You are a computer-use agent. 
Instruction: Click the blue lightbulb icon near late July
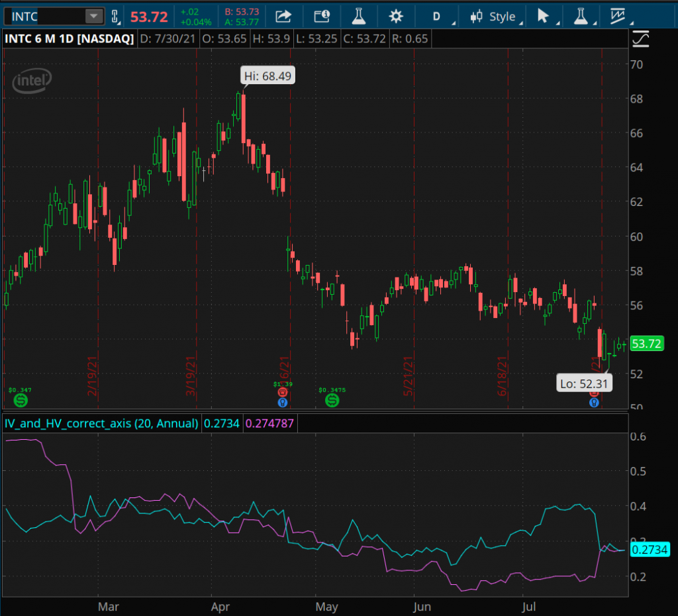click(594, 402)
